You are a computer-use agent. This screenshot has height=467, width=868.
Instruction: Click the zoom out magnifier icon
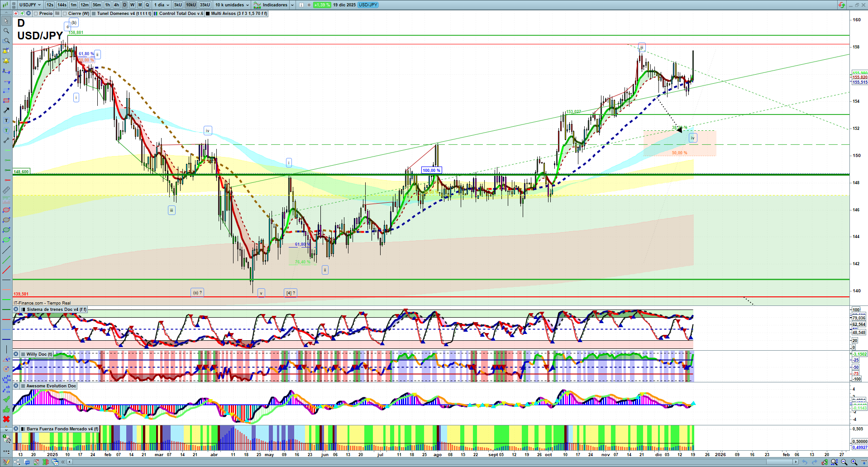(x=844, y=462)
